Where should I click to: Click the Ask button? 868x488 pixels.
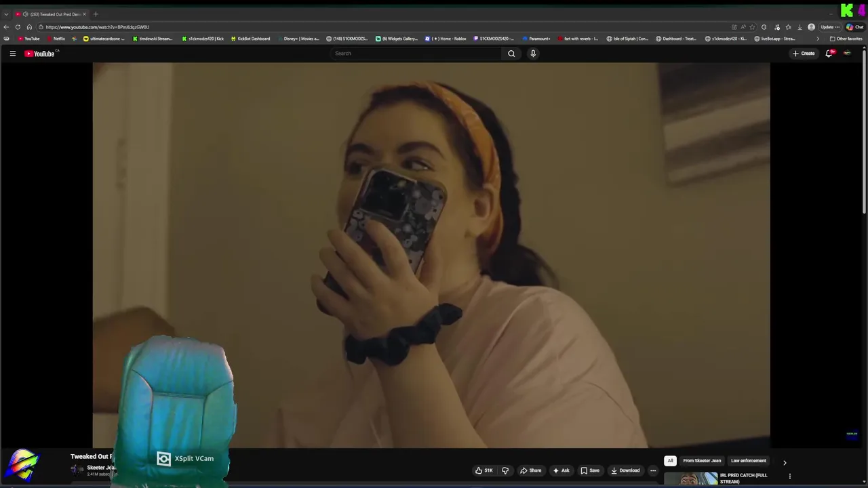(x=561, y=470)
